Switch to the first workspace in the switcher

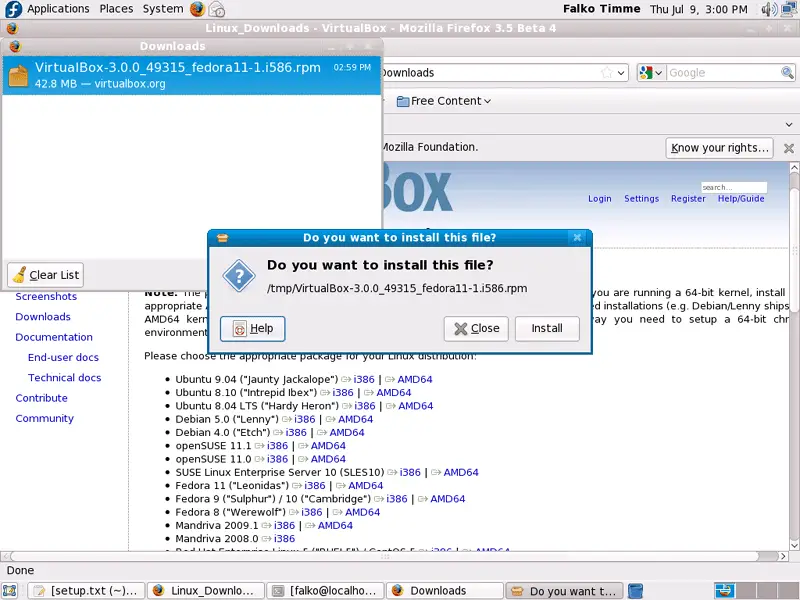coord(724,591)
